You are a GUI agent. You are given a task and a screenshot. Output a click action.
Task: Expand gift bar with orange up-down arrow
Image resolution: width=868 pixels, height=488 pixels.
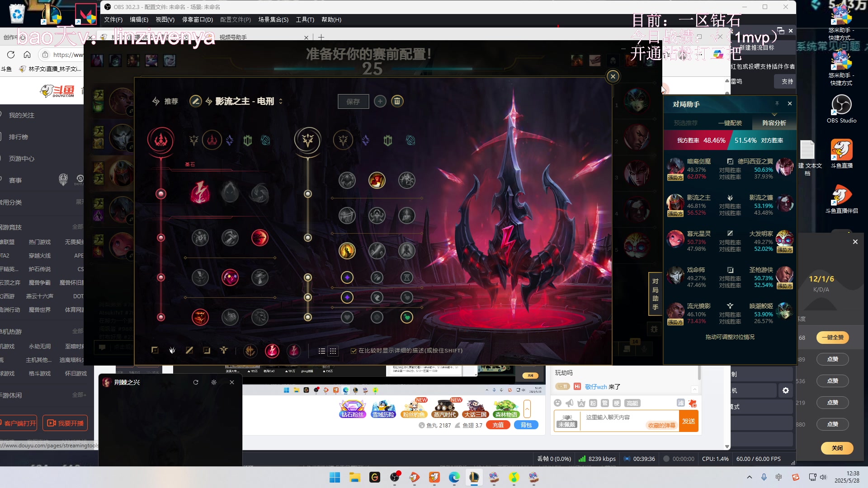coord(527,409)
